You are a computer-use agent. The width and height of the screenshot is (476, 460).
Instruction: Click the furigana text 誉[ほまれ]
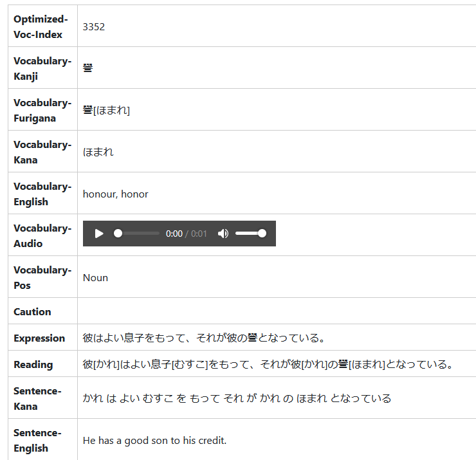click(106, 110)
